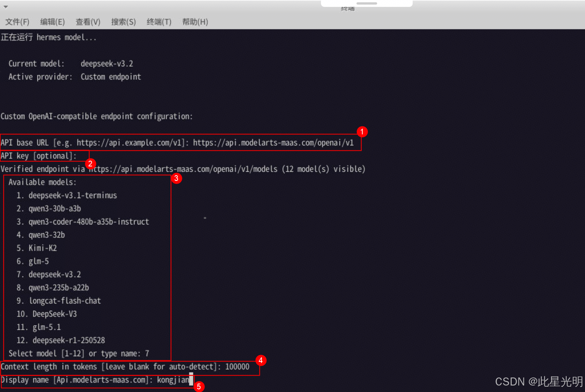Click list entry 'longcat-flash-chat'
The height and width of the screenshot is (392, 585).
pos(58,301)
